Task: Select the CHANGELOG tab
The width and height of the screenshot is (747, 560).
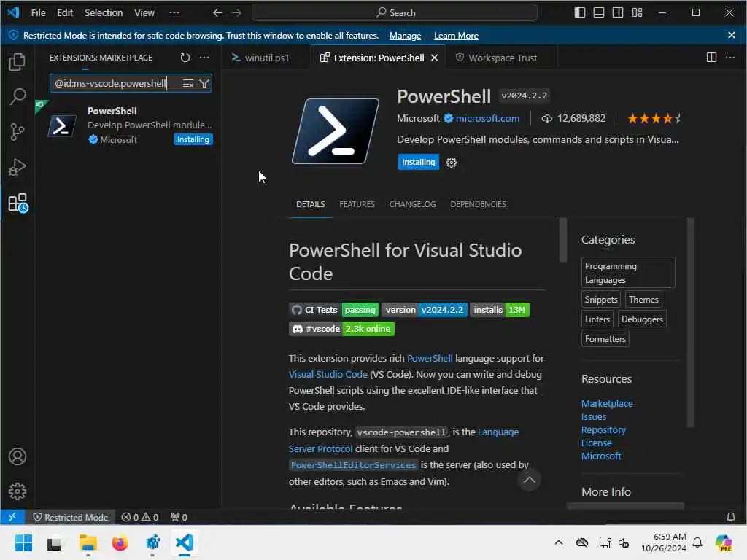Action: pyautogui.click(x=413, y=204)
